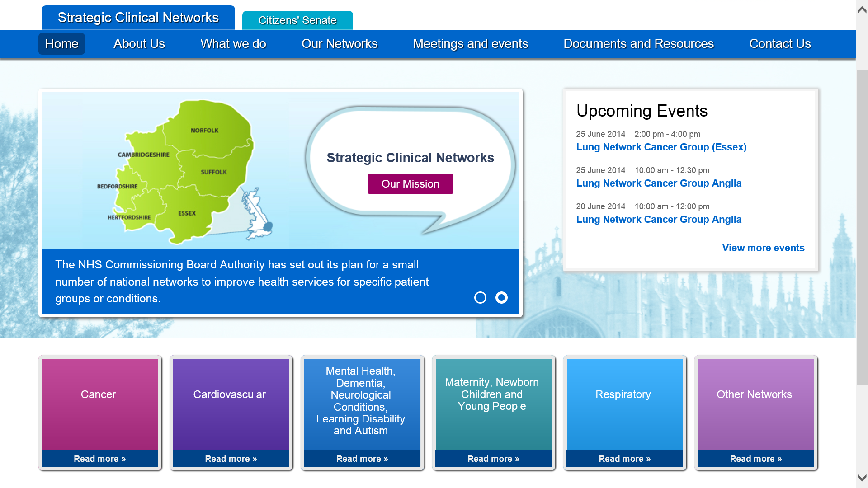Click Read more under Other Networks

pos(755,459)
